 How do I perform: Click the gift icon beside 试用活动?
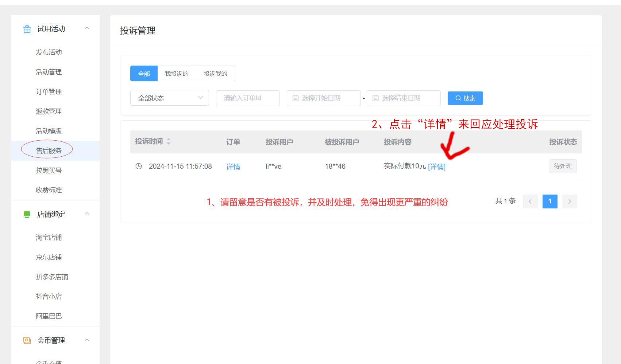point(27,29)
